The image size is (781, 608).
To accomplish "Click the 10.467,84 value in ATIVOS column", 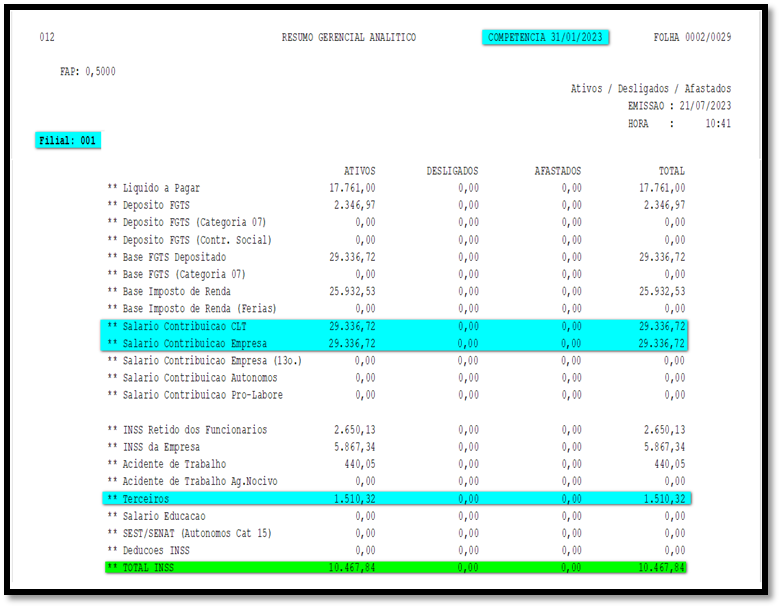I will pyautogui.click(x=352, y=568).
